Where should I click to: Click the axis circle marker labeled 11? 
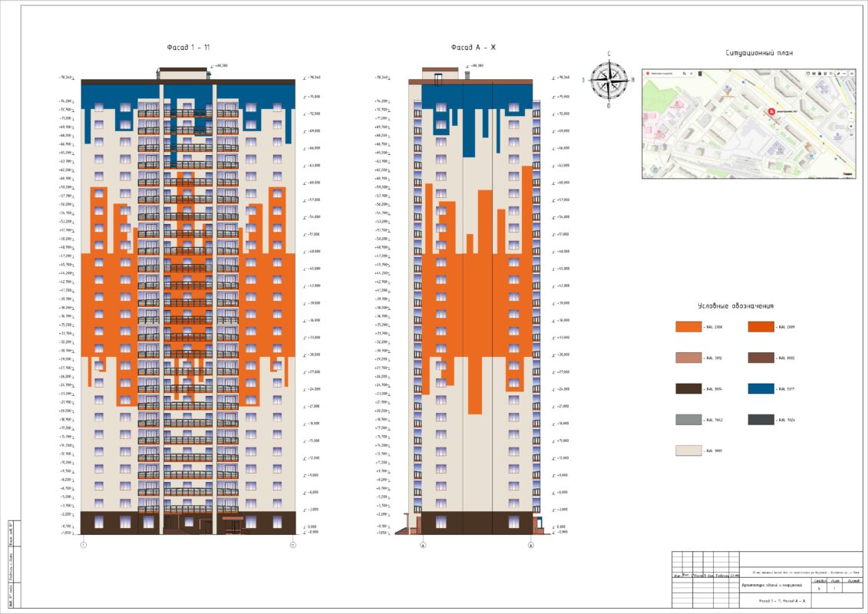tap(292, 546)
